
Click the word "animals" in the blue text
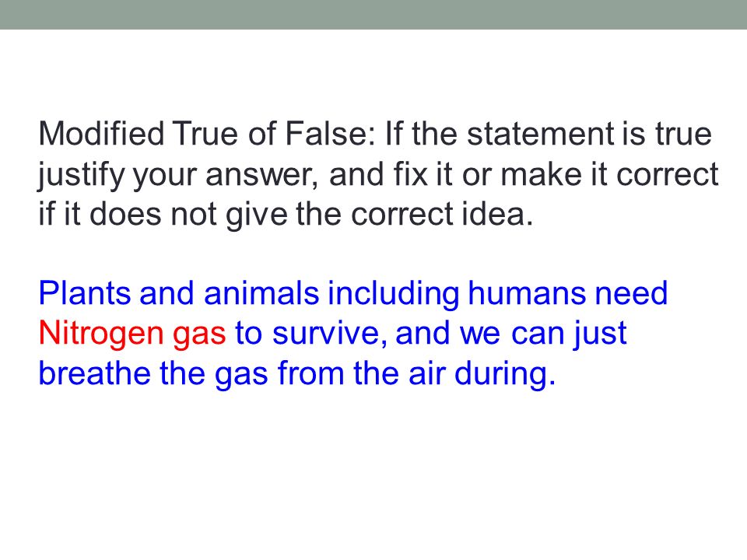(x=261, y=292)
